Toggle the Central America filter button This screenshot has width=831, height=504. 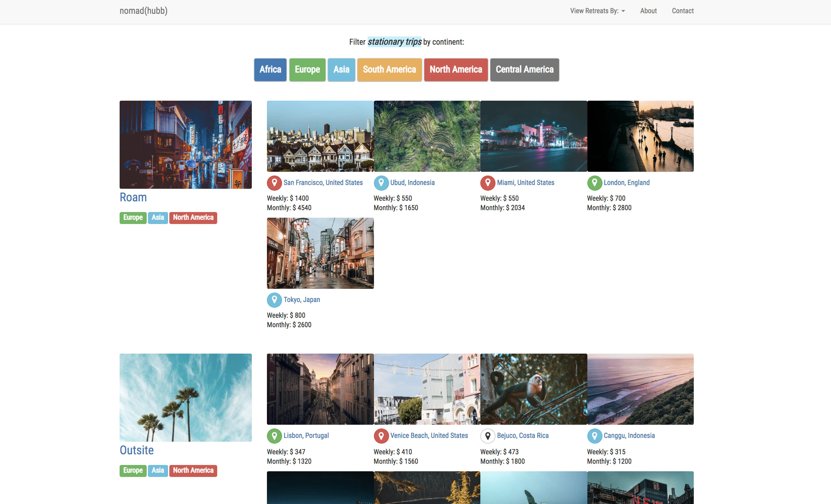524,70
